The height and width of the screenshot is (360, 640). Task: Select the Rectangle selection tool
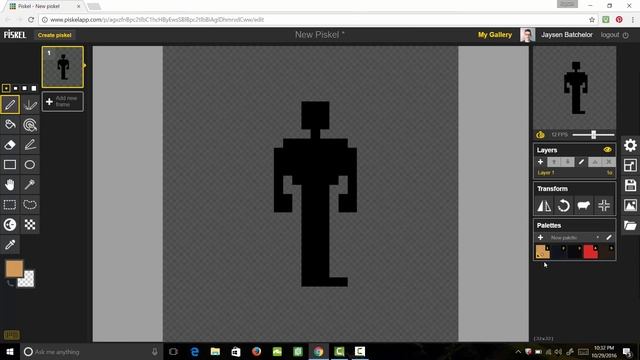click(x=10, y=204)
